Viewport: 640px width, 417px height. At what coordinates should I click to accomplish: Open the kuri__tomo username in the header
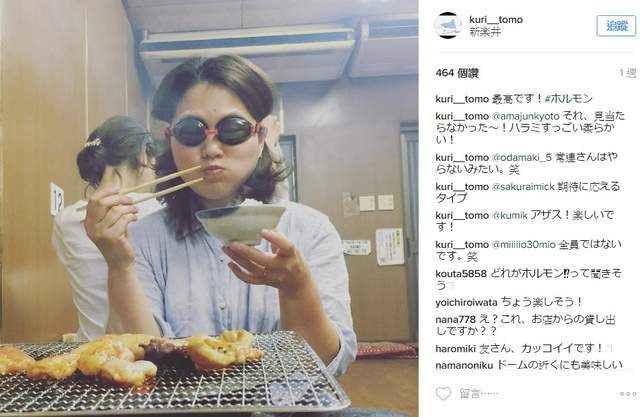(x=496, y=19)
